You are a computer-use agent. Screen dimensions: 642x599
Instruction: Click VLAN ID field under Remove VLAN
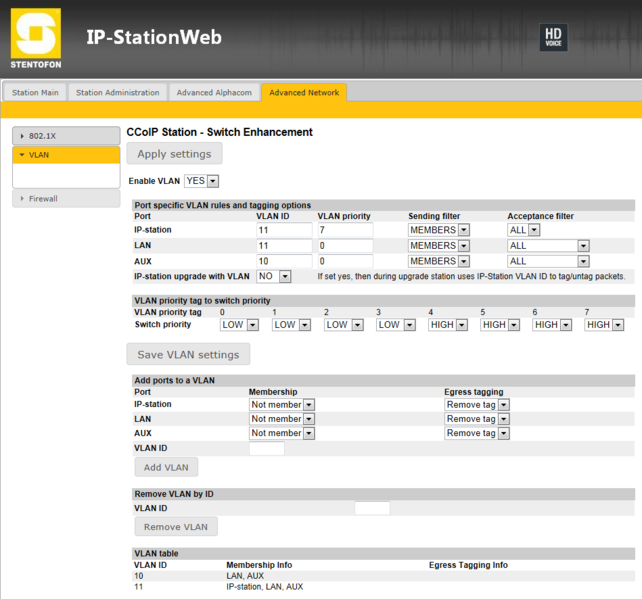coord(372,508)
